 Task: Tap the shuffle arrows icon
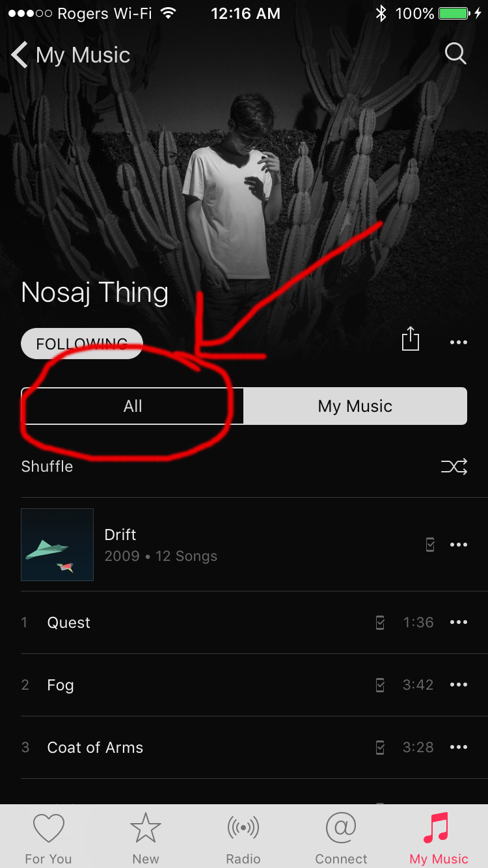click(454, 467)
